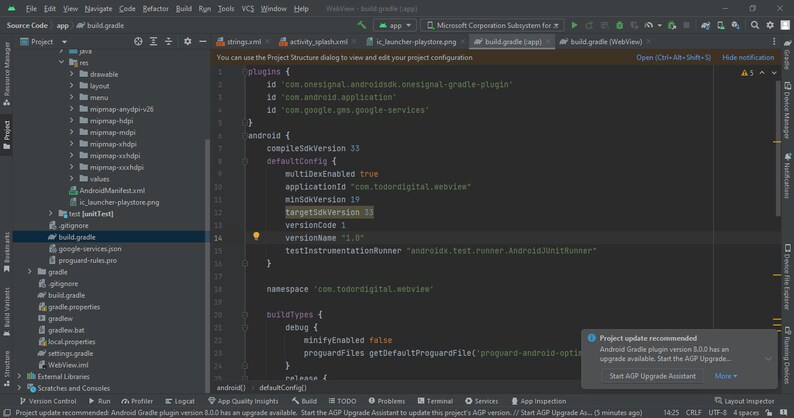Click Start AGP Upgrade Assistant button
Viewport: 794px width, 418px height.
tap(652, 376)
